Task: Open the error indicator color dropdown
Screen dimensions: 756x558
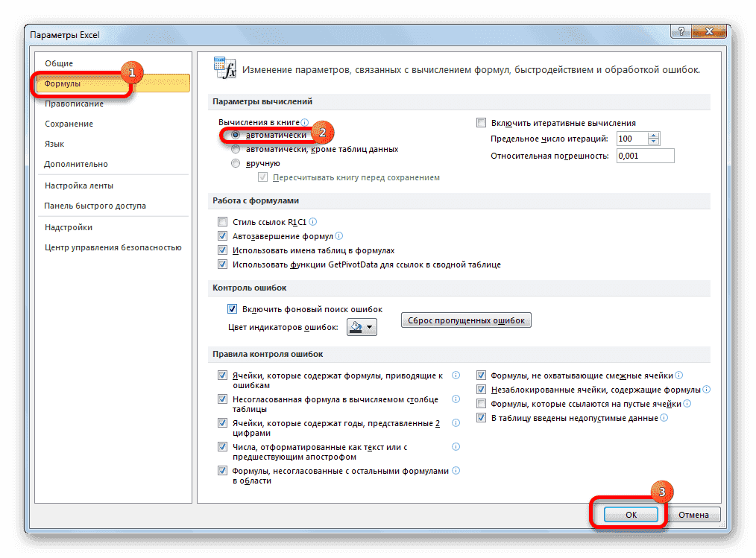Action: click(371, 326)
